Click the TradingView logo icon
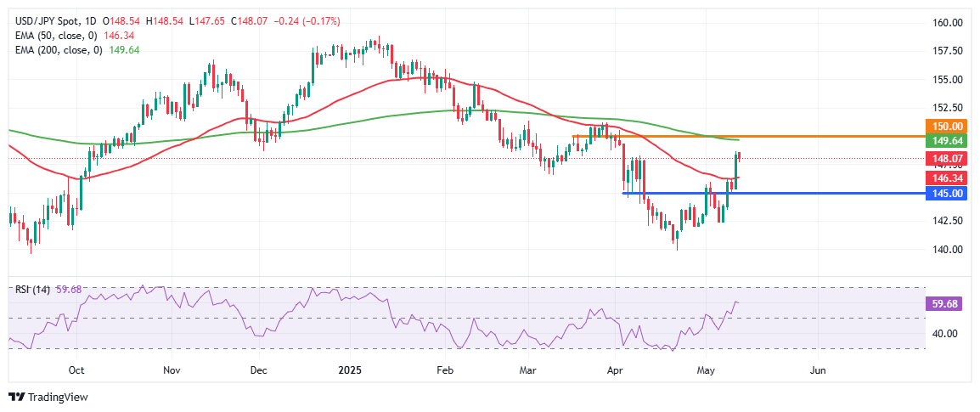 coord(16,398)
